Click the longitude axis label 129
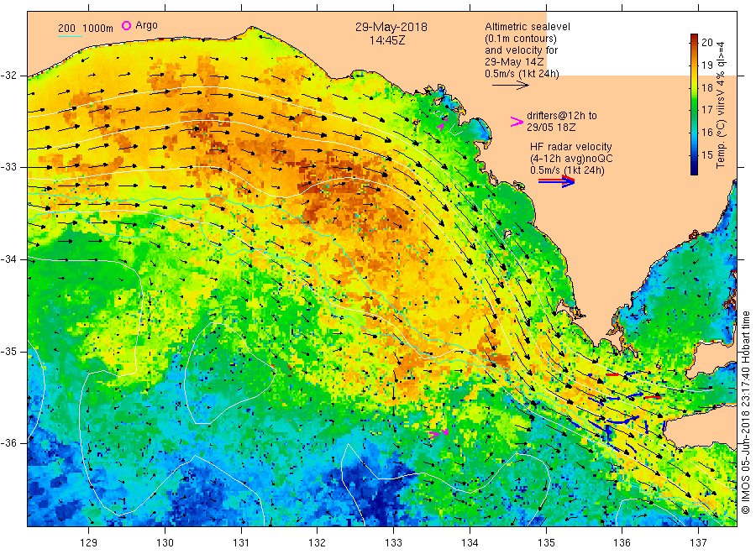This screenshot has height=554, width=756. coord(89,543)
